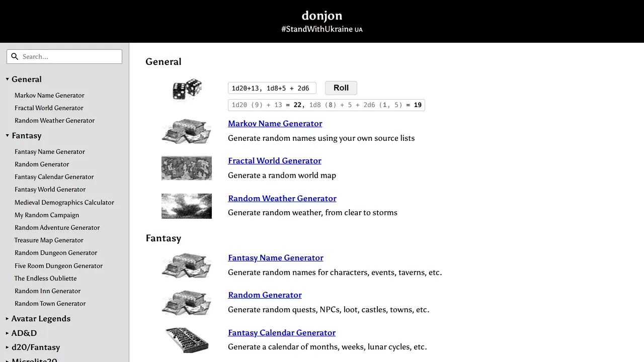
Task: Select Random Generator in sidebar
Action: [x=42, y=164]
